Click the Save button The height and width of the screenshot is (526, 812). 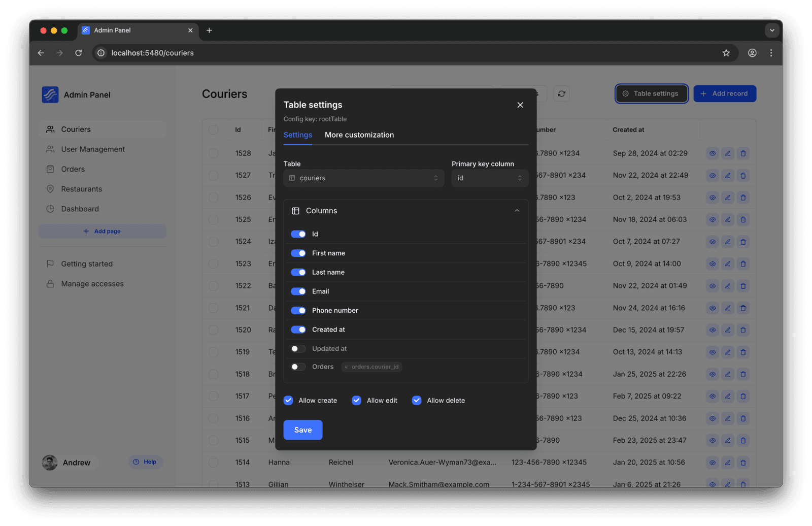coord(303,430)
